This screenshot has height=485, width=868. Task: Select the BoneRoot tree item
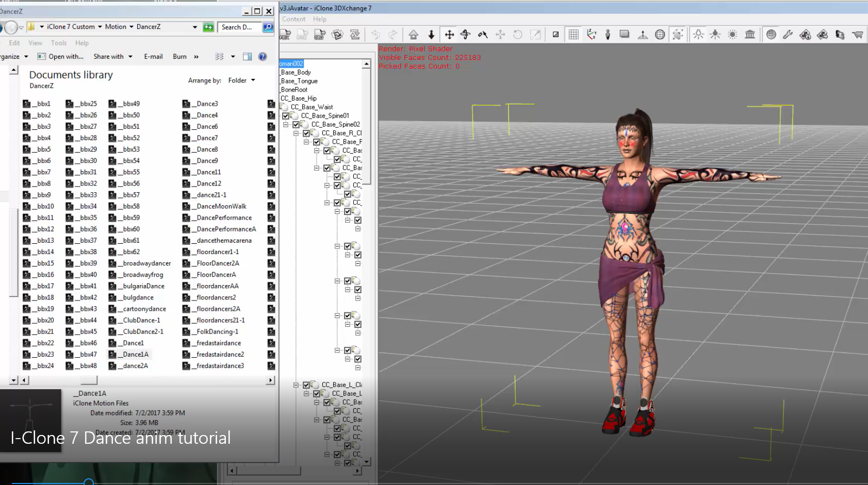[294, 90]
